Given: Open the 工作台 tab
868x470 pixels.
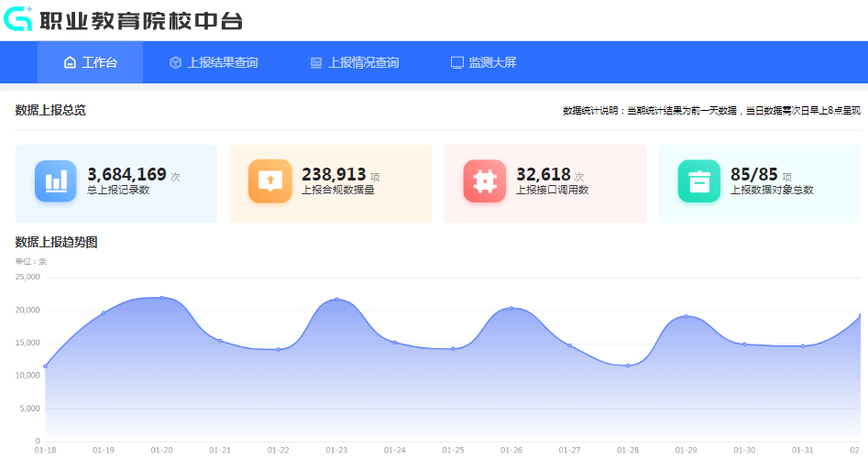Looking at the screenshot, I should pyautogui.click(x=99, y=62).
